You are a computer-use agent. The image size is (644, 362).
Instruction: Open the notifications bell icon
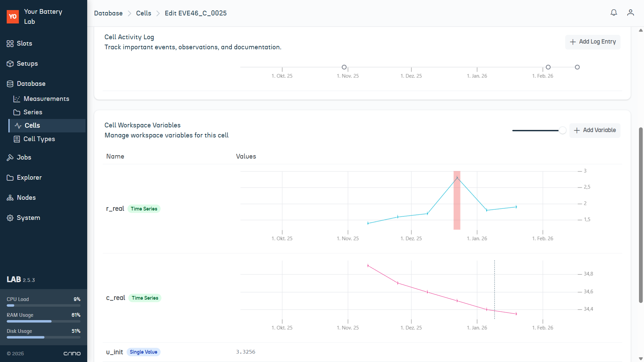coord(613,13)
